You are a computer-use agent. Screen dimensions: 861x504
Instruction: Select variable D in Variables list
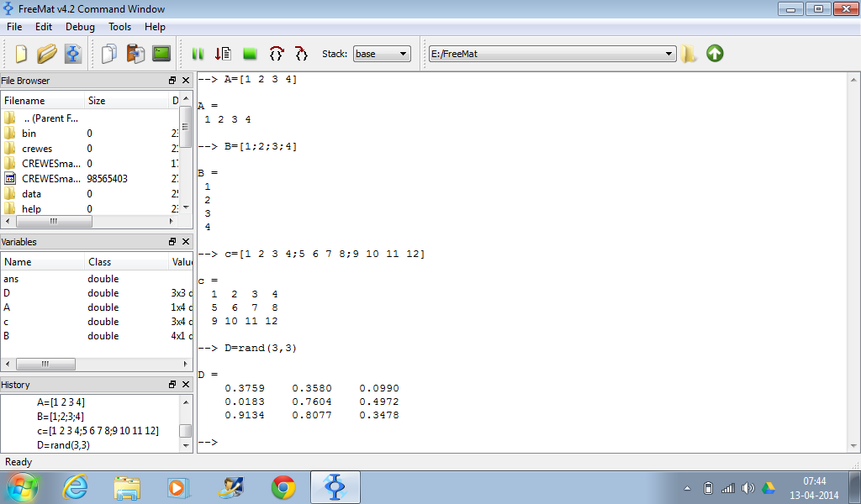tap(97, 293)
